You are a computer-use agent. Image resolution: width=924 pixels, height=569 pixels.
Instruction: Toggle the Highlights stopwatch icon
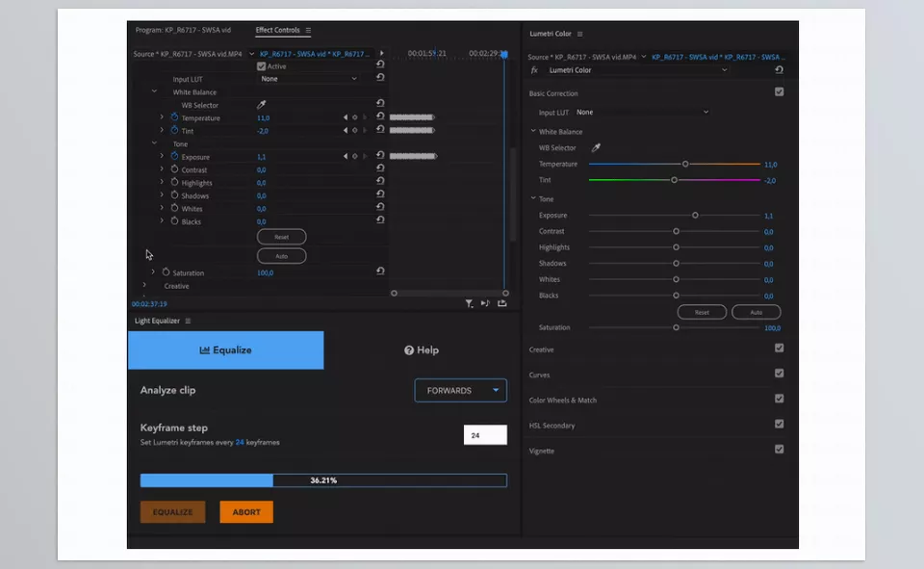coord(174,182)
